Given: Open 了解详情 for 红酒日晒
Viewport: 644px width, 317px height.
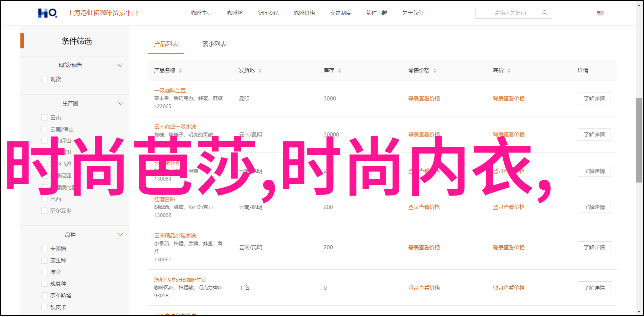Looking at the screenshot, I should pos(594,207).
